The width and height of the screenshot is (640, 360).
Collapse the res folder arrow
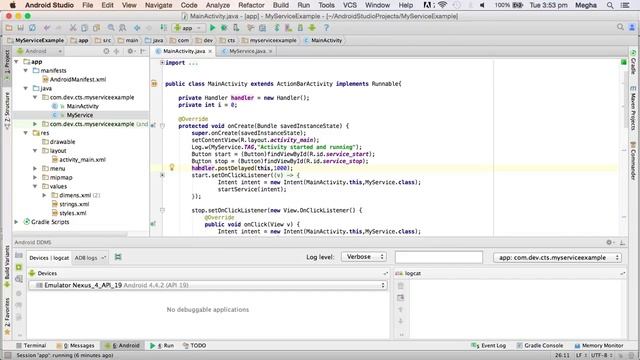pyautogui.click(x=26, y=133)
